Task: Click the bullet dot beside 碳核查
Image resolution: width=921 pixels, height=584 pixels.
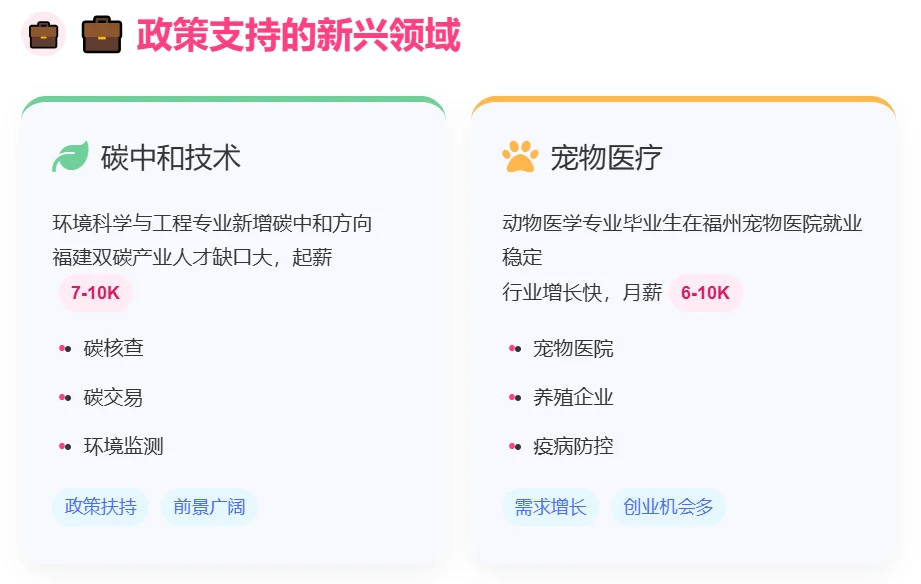Action: click(x=65, y=348)
